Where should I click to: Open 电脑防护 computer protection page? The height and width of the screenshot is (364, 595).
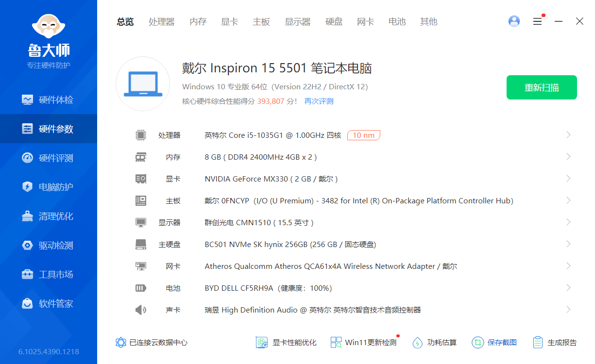coord(48,187)
